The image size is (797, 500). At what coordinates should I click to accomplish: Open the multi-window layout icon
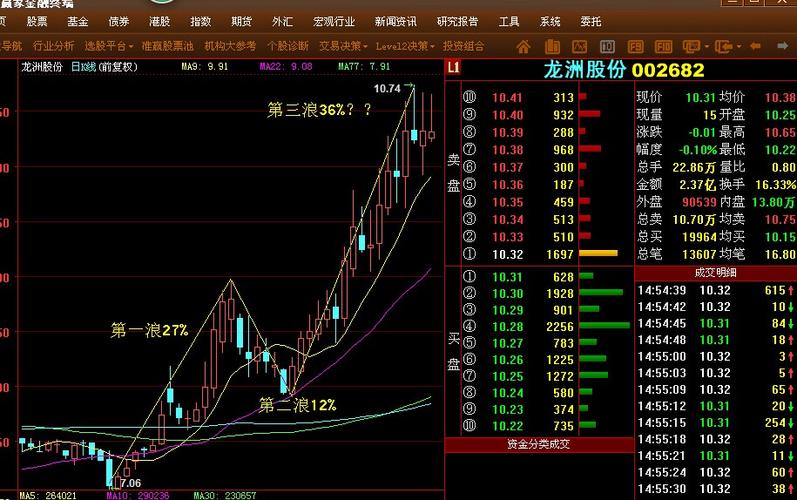pos(691,47)
